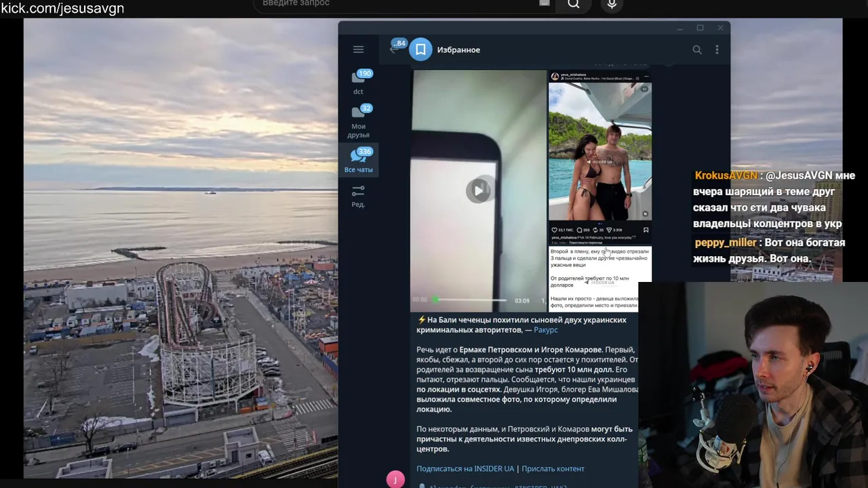Select the Все чаты folder
868x488 pixels.
tap(358, 161)
